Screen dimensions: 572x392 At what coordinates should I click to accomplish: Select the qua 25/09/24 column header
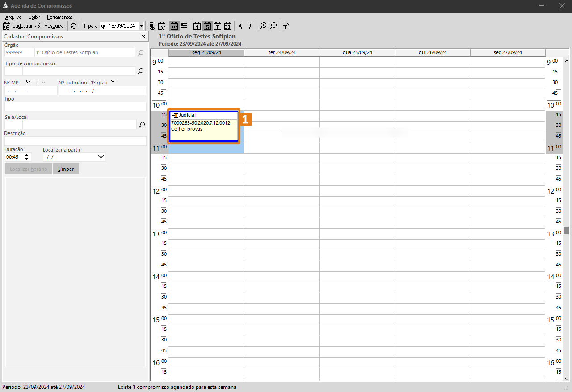pyautogui.click(x=357, y=52)
